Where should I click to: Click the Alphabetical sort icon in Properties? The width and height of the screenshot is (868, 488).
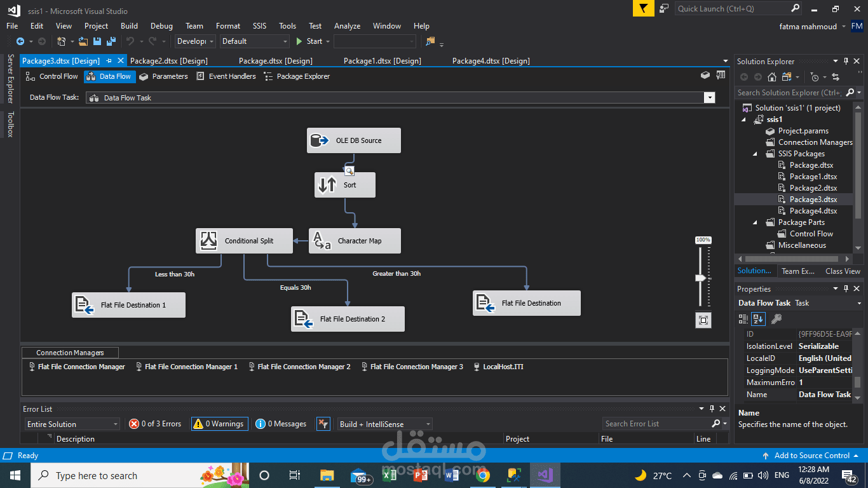[758, 319]
